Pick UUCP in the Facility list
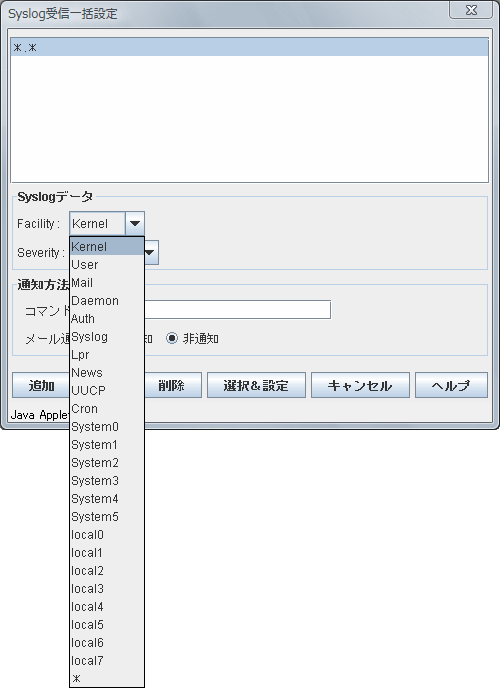The width and height of the screenshot is (500, 688). [x=107, y=391]
